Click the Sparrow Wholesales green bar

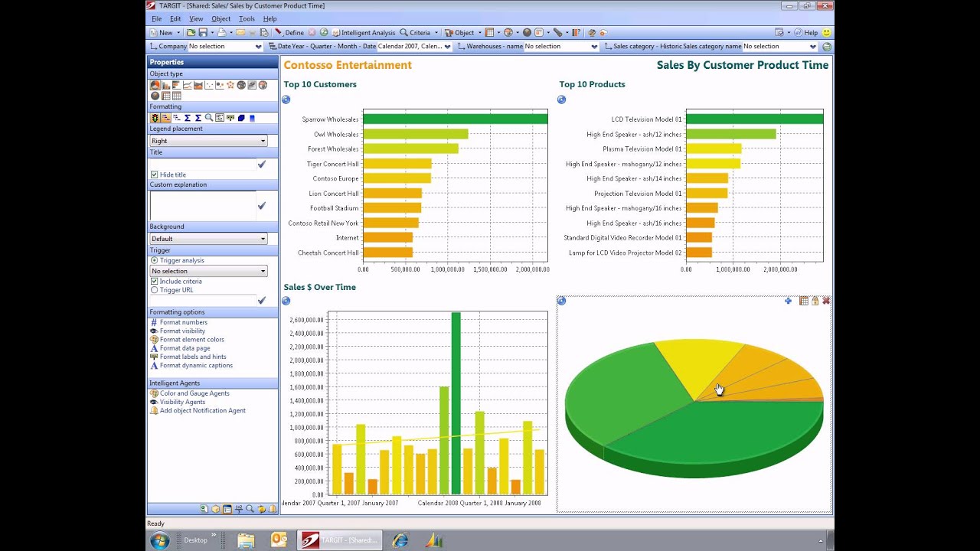pyautogui.click(x=455, y=119)
